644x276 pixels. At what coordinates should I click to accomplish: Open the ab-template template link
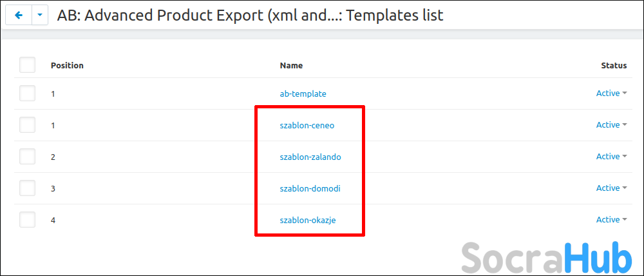[303, 94]
